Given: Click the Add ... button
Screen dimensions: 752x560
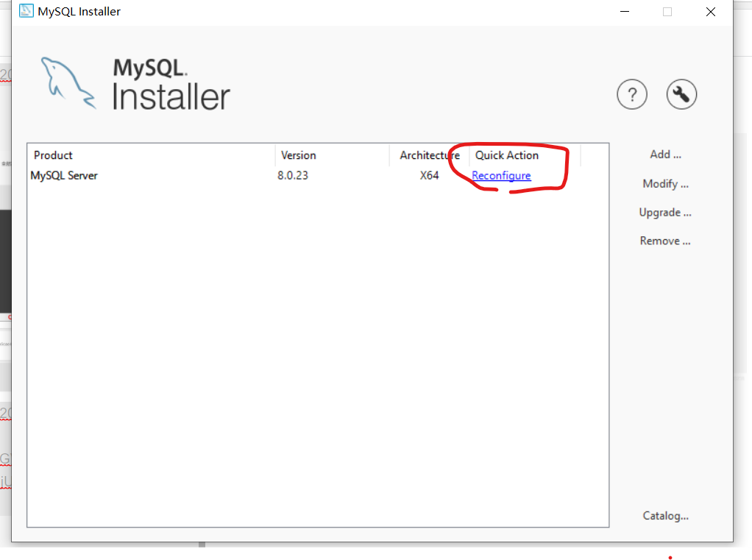Looking at the screenshot, I should point(665,155).
